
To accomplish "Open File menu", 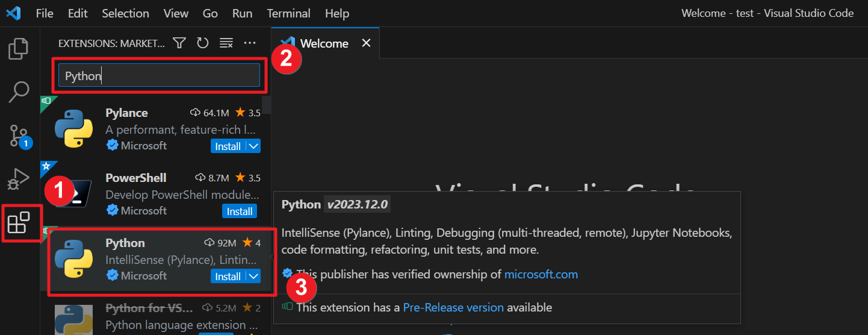I will click(45, 13).
